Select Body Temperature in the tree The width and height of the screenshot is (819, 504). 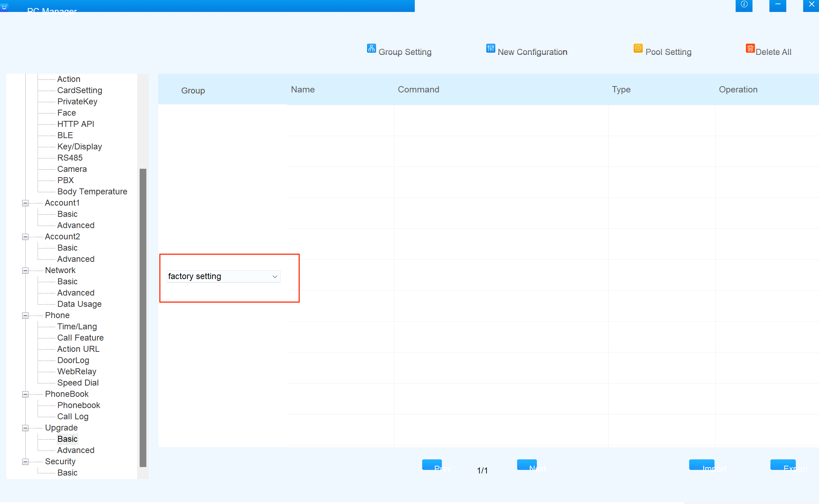92,192
